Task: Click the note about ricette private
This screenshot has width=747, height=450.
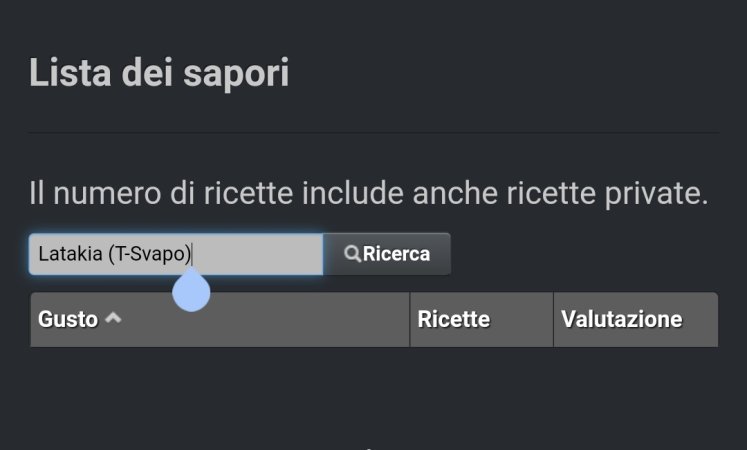Action: [369, 193]
